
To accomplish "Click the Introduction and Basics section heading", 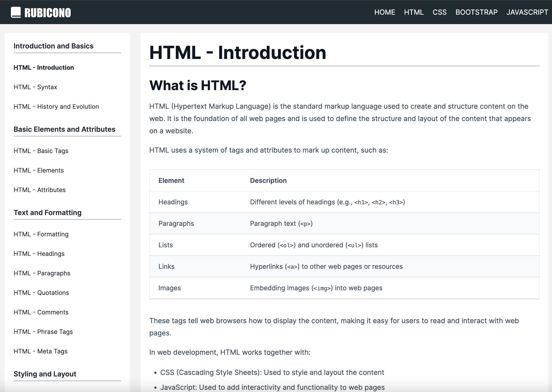I will [x=53, y=46].
